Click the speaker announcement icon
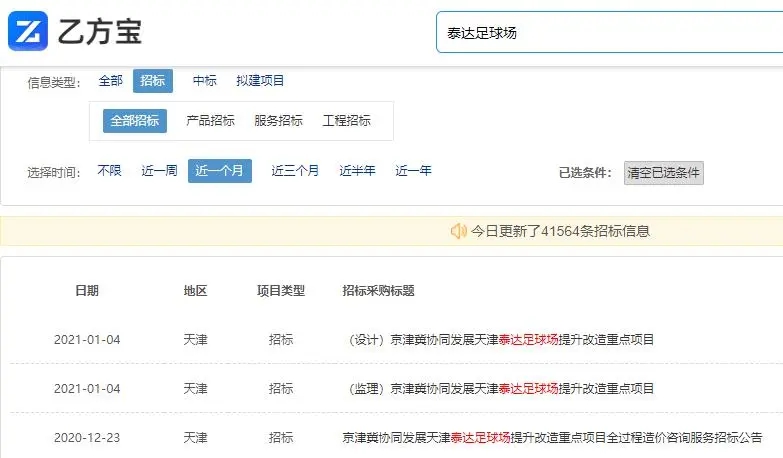This screenshot has height=458, width=783. coord(458,231)
